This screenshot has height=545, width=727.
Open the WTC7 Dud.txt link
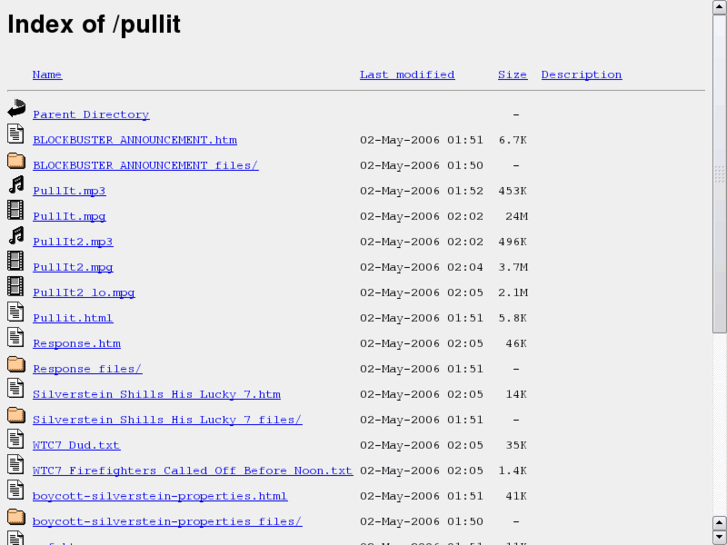coord(76,445)
